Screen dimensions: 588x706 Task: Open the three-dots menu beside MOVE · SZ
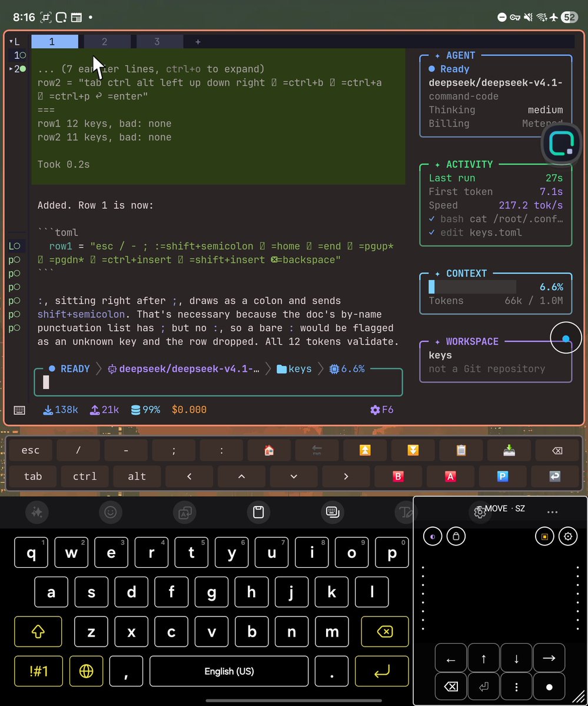(552, 511)
